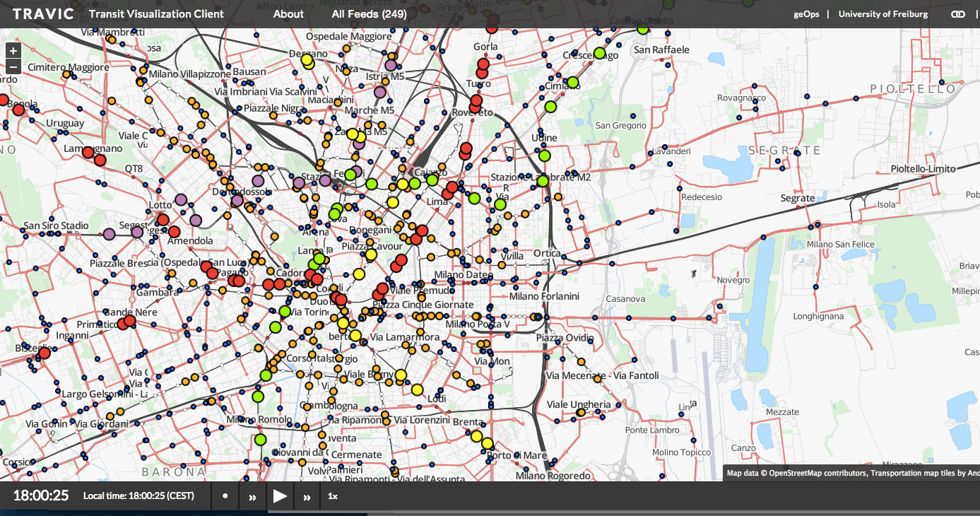Select green vehicle marker below Milano Romolo
Viewport: 980px width, 516px height.
coord(260,440)
